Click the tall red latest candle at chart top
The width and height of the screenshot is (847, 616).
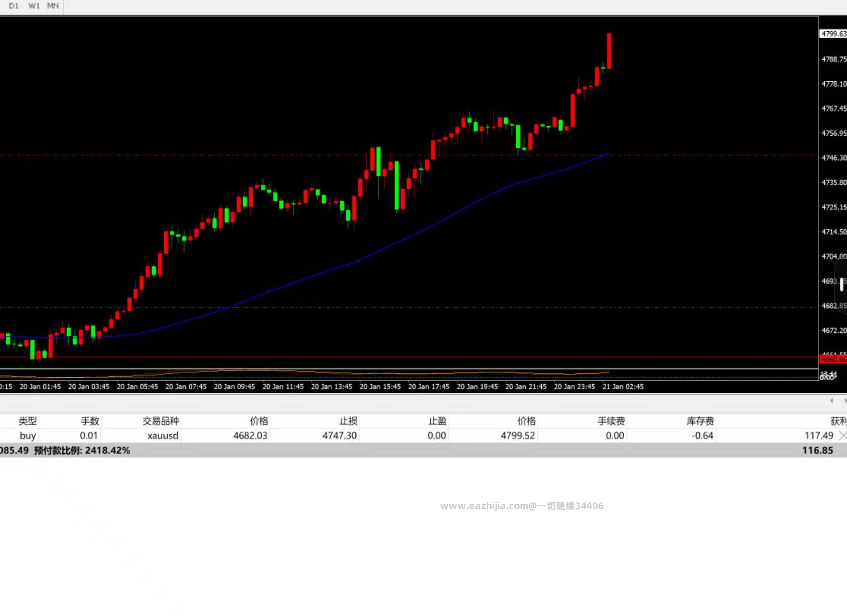(609, 51)
